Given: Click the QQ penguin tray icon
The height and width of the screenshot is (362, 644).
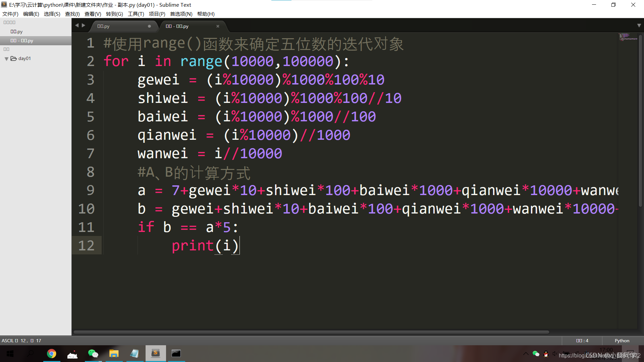Looking at the screenshot, I should click(x=546, y=354).
